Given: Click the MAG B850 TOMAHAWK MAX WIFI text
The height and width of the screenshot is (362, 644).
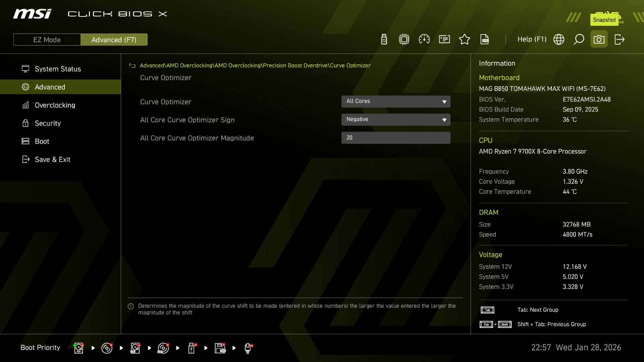Looking at the screenshot, I should [x=542, y=89].
